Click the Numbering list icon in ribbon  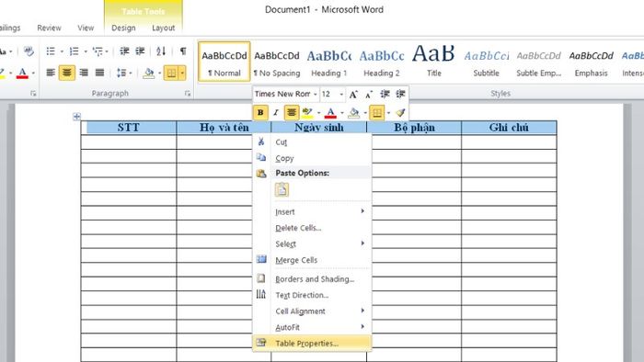[x=75, y=51]
